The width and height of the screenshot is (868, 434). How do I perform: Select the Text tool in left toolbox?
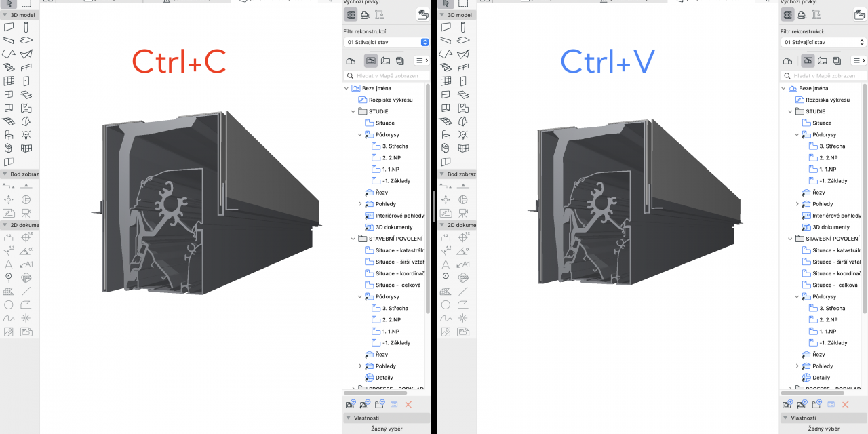(9, 264)
